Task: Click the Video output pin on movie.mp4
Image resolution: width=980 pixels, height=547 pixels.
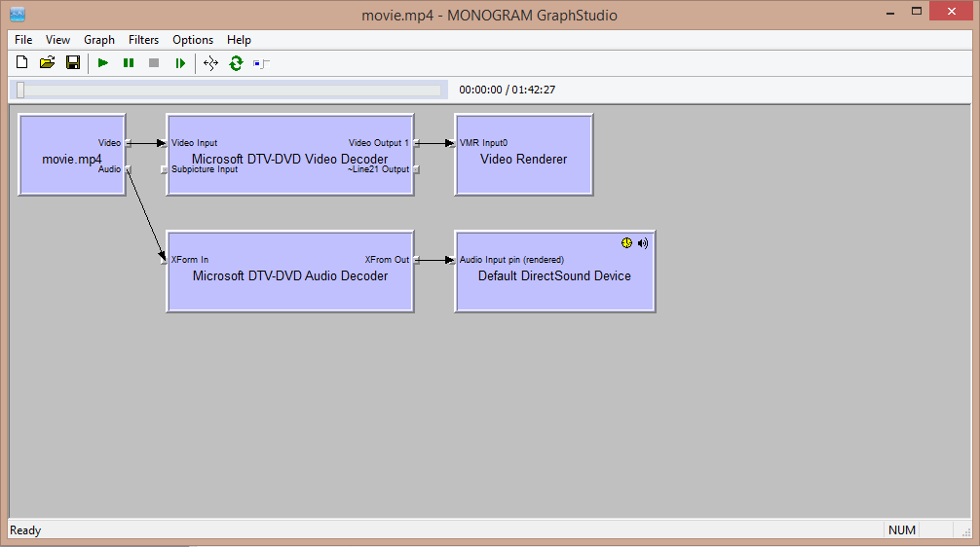Action: pos(129,143)
